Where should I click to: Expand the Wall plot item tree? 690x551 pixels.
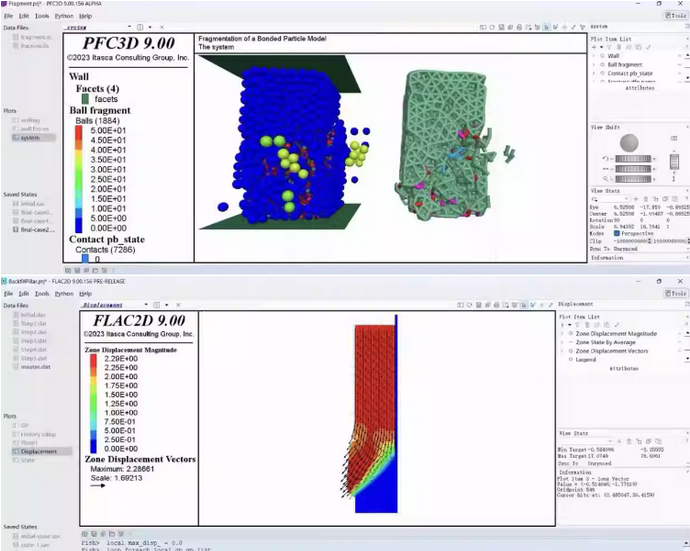coord(594,56)
